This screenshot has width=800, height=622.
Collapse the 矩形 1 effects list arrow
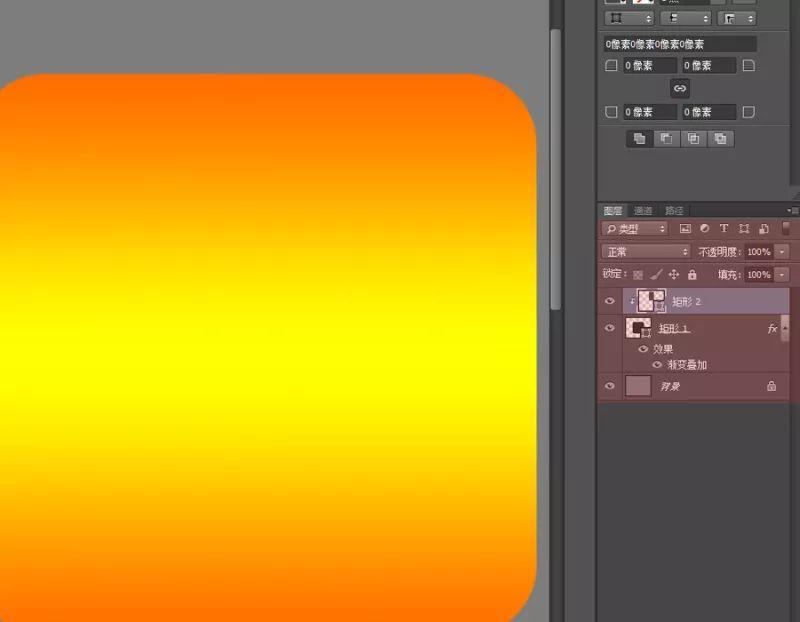point(785,328)
